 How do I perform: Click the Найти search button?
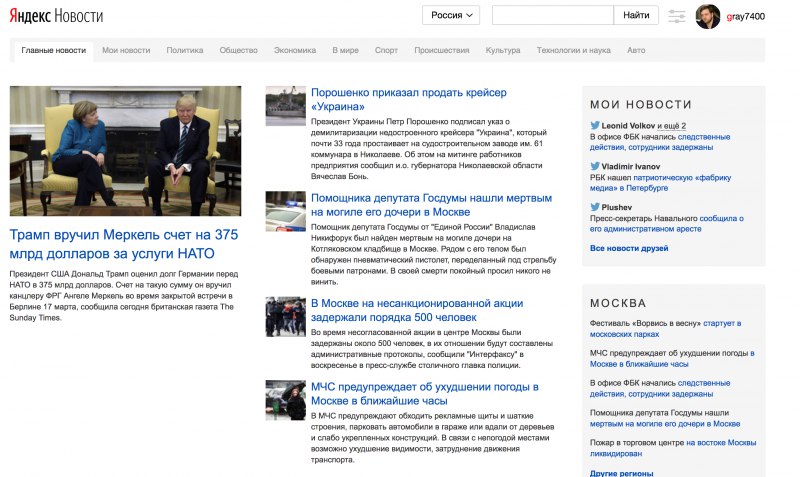[x=636, y=15]
